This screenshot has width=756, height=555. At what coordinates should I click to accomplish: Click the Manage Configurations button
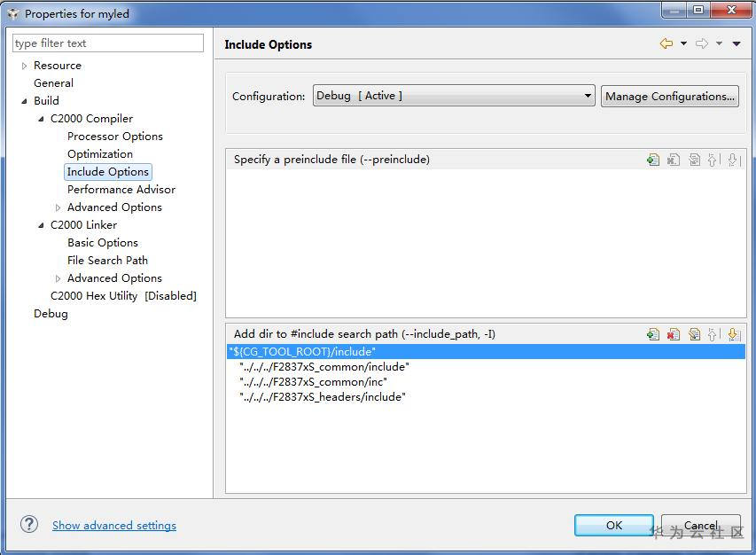pos(670,97)
